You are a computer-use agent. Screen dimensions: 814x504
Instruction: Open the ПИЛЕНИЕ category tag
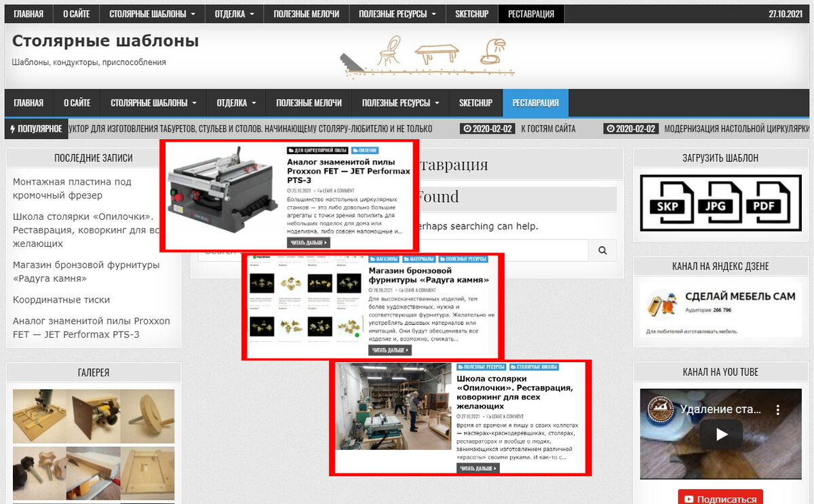pyautogui.click(x=365, y=150)
